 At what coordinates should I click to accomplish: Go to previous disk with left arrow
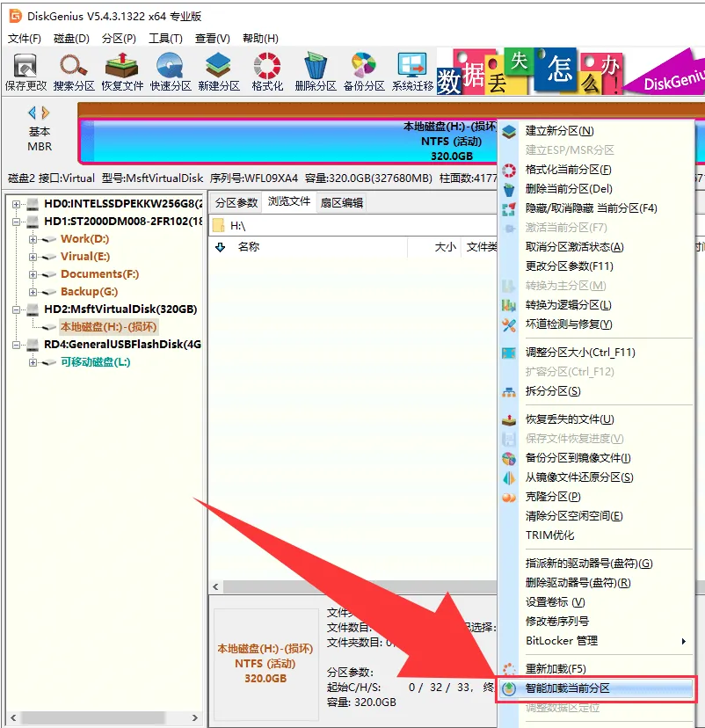32,113
